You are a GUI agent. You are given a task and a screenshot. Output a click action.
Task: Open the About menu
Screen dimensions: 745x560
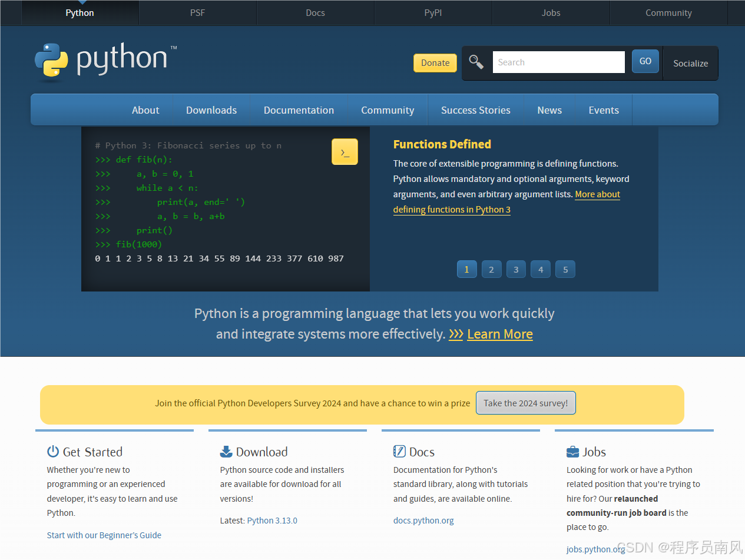point(145,110)
